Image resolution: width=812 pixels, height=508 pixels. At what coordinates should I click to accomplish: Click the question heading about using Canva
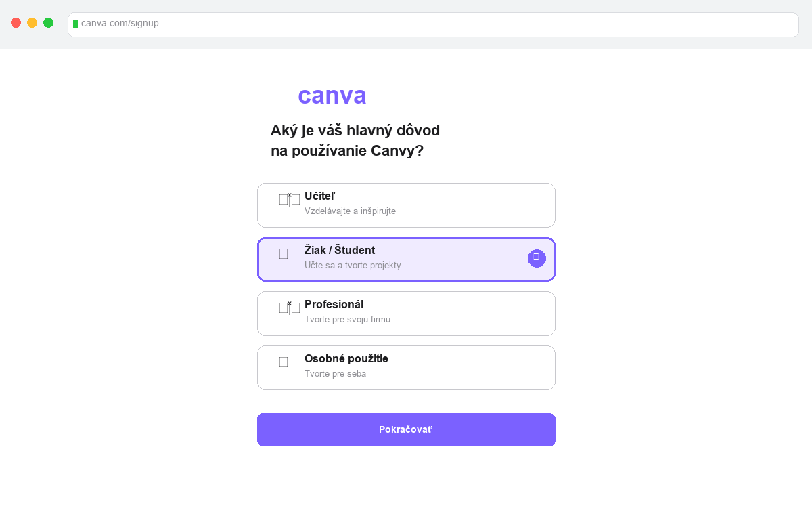coord(356,140)
